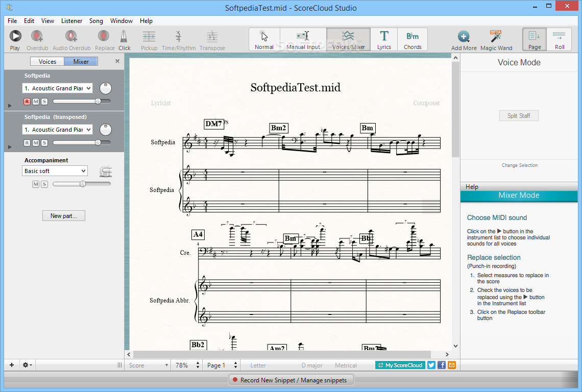Viewport: 582px width, 392px height.
Task: Click Softpedia voice volume slider
Action: tap(82, 102)
